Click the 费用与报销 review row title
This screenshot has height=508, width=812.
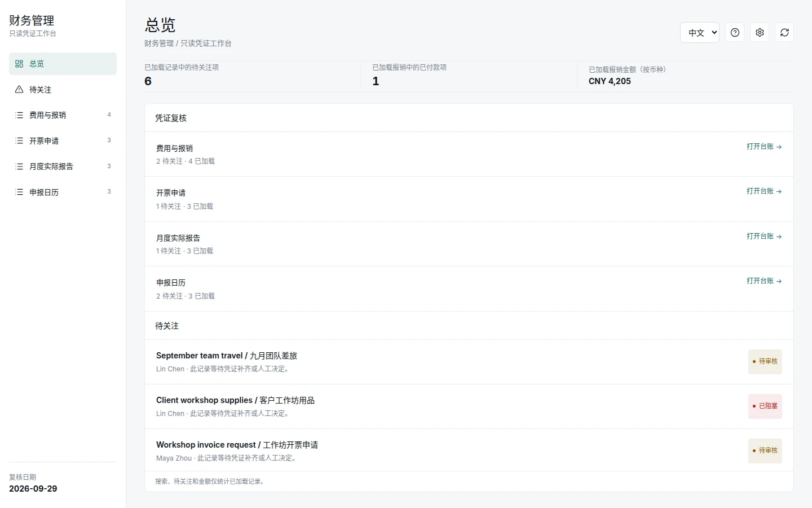pyautogui.click(x=174, y=148)
